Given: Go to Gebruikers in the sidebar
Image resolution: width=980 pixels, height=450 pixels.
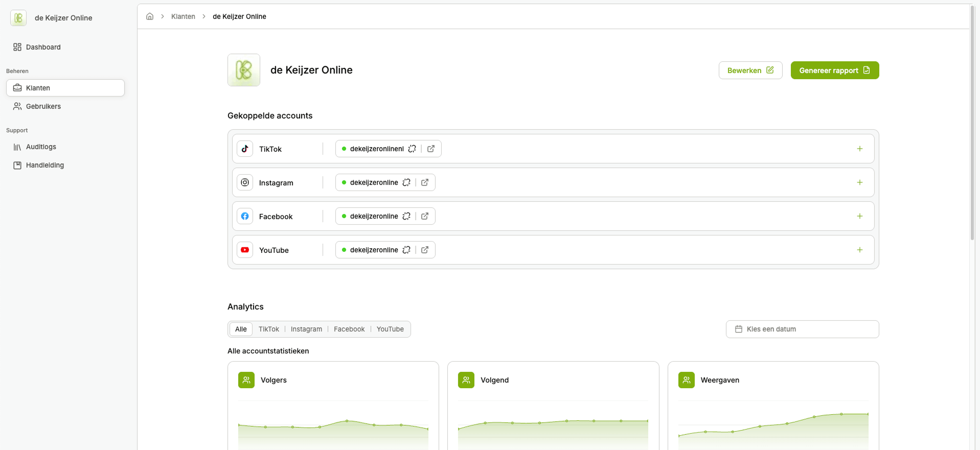Looking at the screenshot, I should [43, 106].
